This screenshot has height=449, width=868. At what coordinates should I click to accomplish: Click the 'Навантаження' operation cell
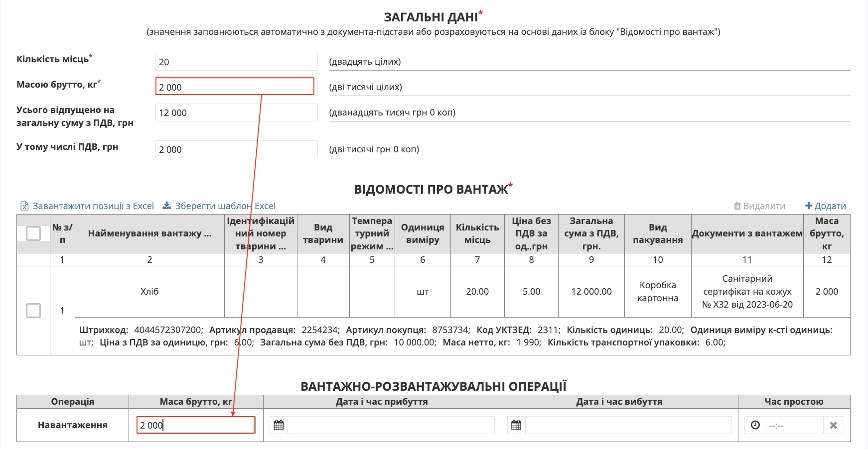(73, 425)
